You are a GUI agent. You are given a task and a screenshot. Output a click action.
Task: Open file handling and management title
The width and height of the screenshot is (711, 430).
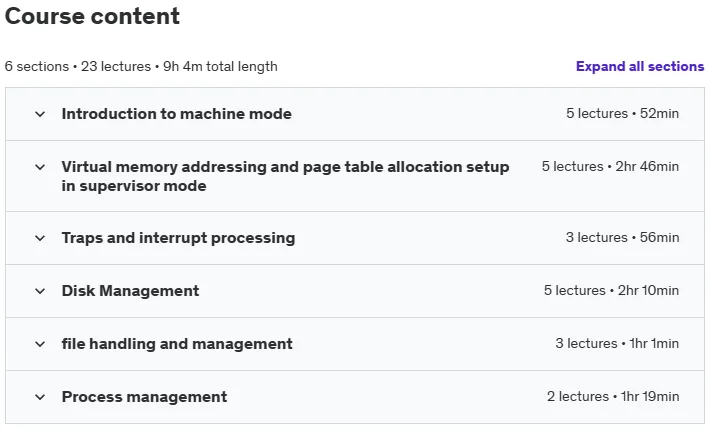click(177, 344)
